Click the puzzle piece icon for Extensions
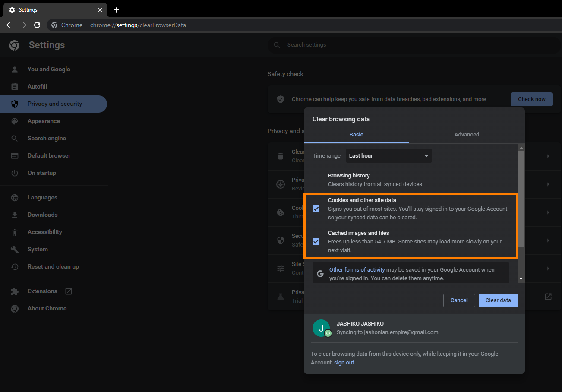The image size is (562, 392). click(x=15, y=291)
